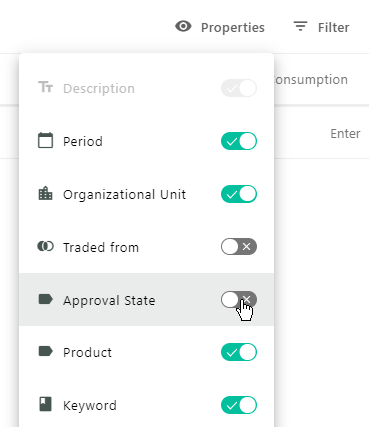Click the text icon beside Description
369x427 pixels.
pyautogui.click(x=45, y=87)
